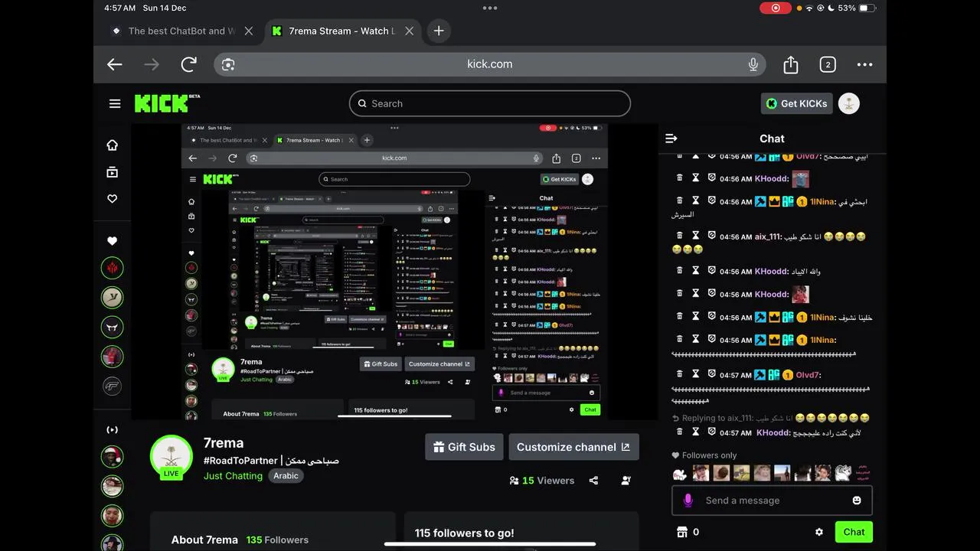Screen dimensions: 980x551
Task: Click the Arabic language tag
Action: click(x=286, y=476)
